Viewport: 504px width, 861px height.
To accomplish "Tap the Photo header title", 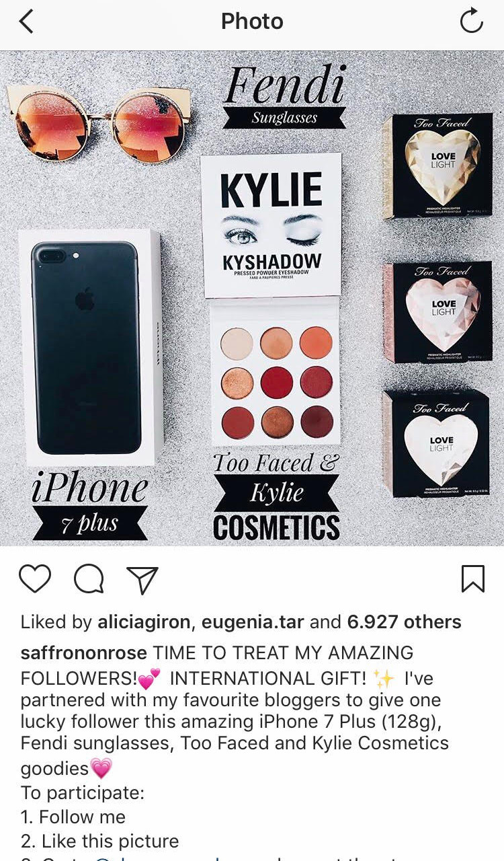I will (252, 22).
